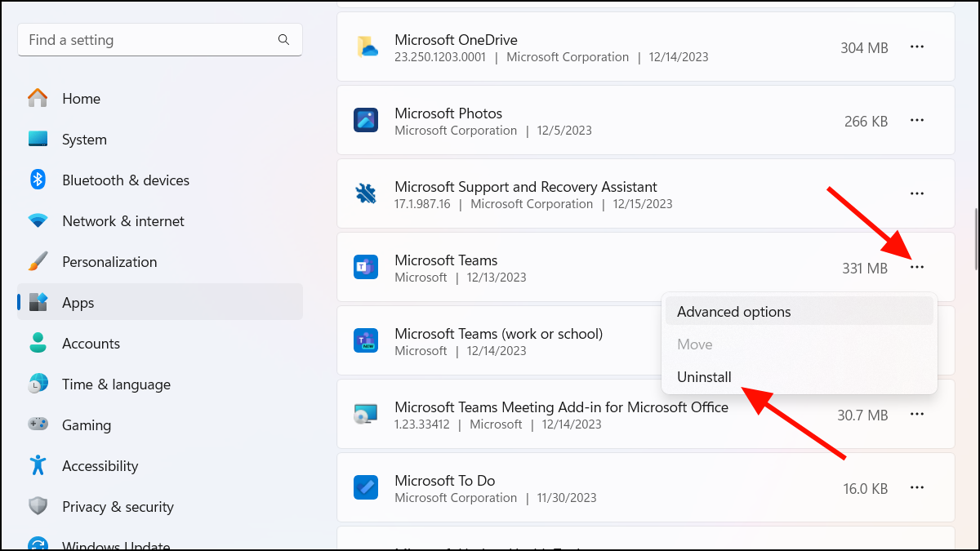Click the Microsoft OneDrive app icon

(366, 47)
